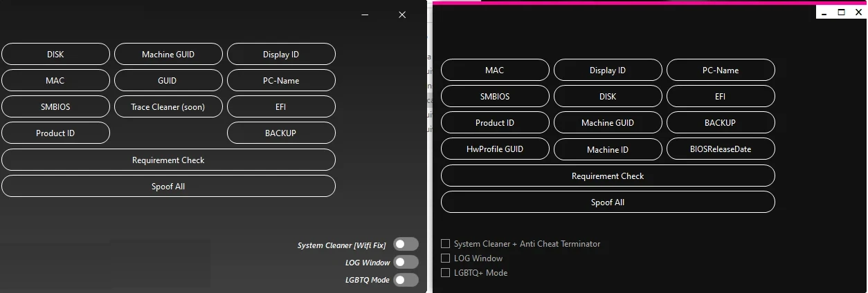Click the BIOSReleaseDate button
The width and height of the screenshot is (868, 293).
pos(720,149)
